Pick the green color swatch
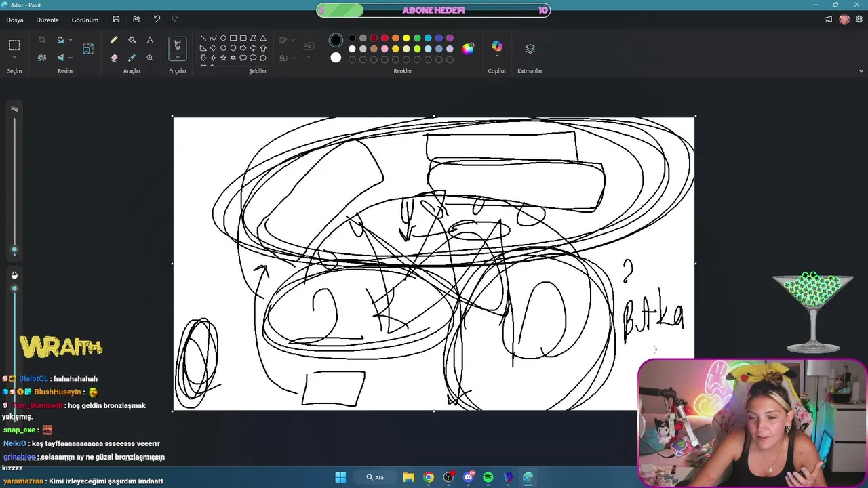868x488 pixels. tap(417, 38)
